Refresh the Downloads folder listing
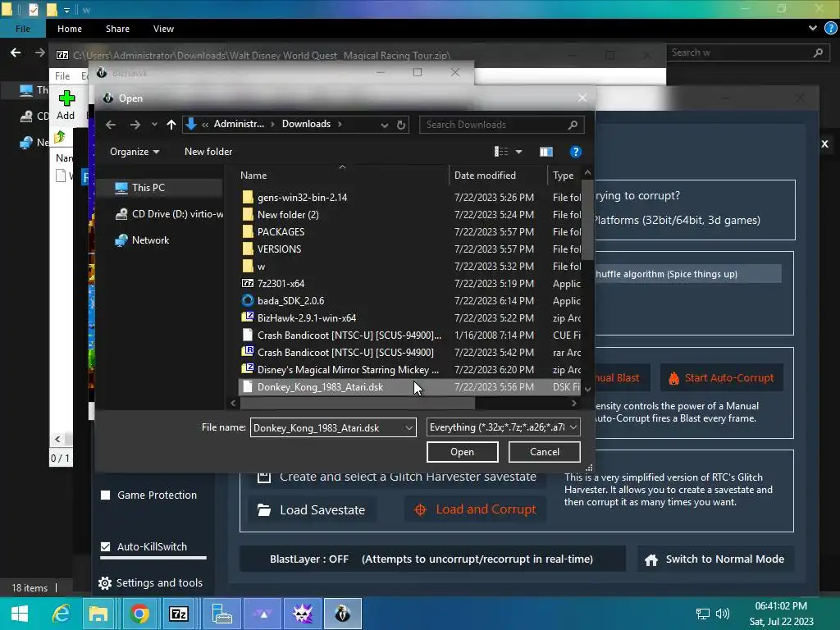Image resolution: width=840 pixels, height=630 pixels. point(400,125)
